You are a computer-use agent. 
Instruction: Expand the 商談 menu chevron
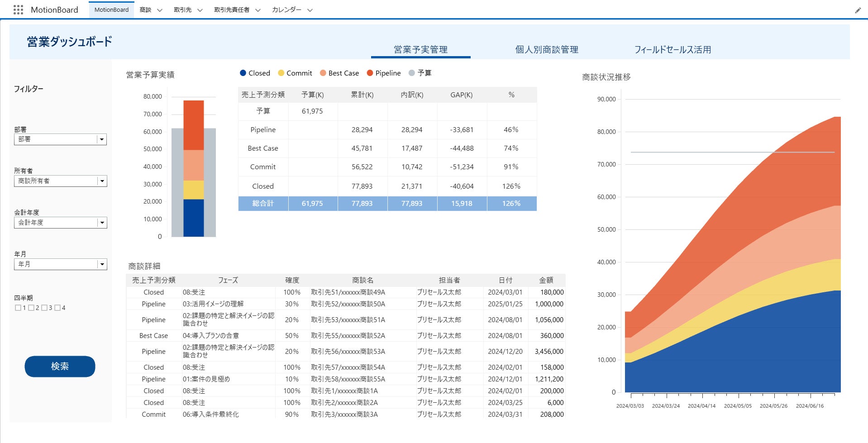159,10
